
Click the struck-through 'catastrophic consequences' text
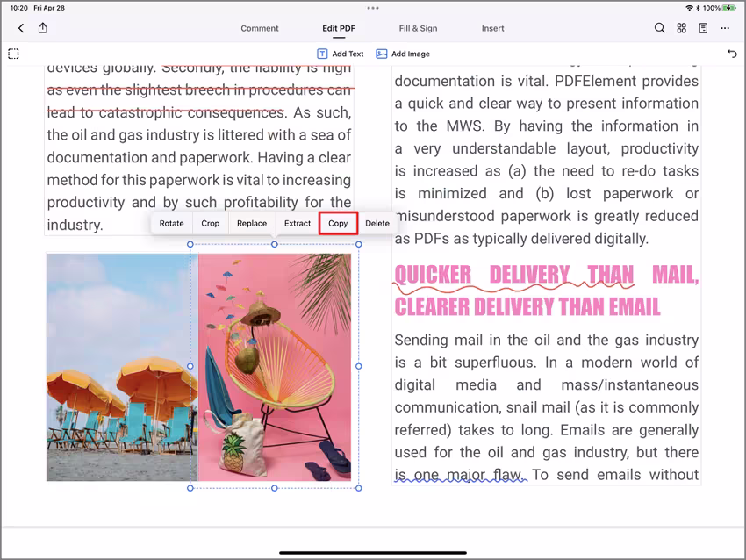(191, 112)
